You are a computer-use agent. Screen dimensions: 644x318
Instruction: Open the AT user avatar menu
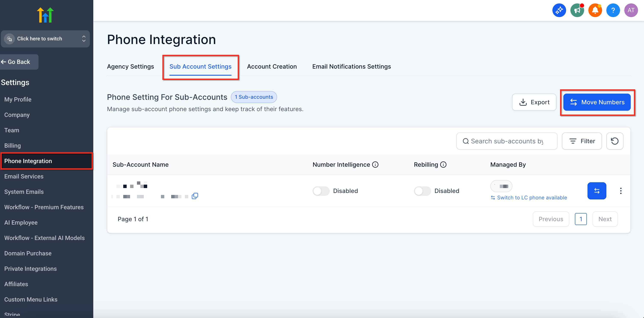click(631, 10)
